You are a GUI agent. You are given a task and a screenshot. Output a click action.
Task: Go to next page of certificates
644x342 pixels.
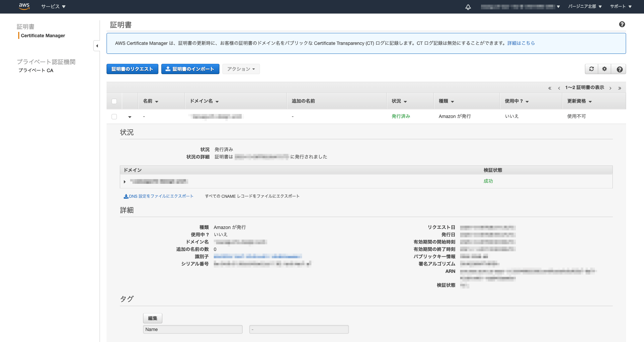click(x=610, y=88)
